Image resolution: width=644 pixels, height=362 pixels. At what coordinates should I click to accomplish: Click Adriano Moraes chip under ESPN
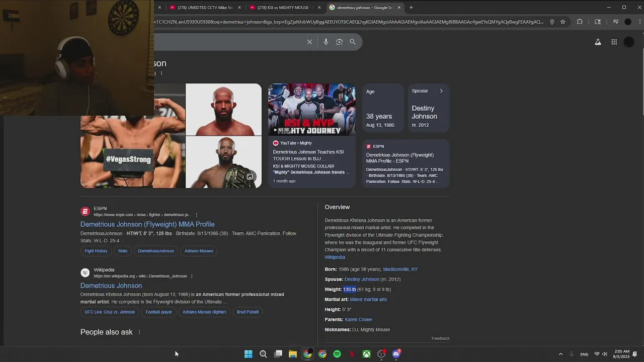199,251
